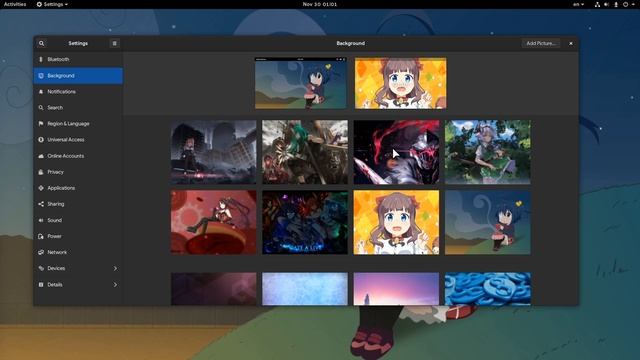Choose the silver-haired girl in forest wallpaper

[488, 152]
